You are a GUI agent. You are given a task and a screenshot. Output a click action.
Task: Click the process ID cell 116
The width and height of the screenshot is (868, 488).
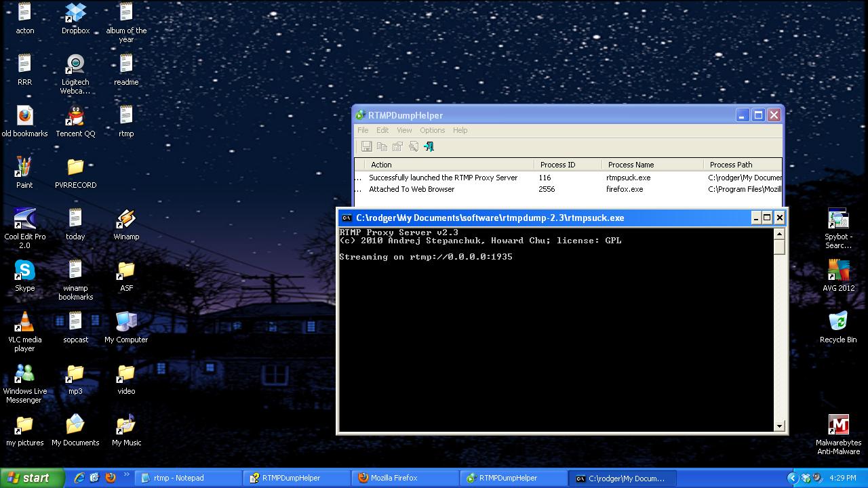point(545,178)
